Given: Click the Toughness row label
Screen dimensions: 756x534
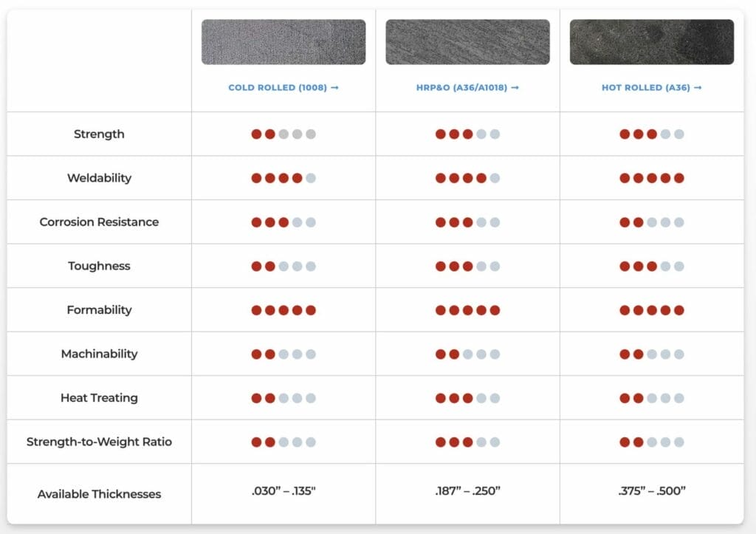Looking at the screenshot, I should [x=99, y=266].
